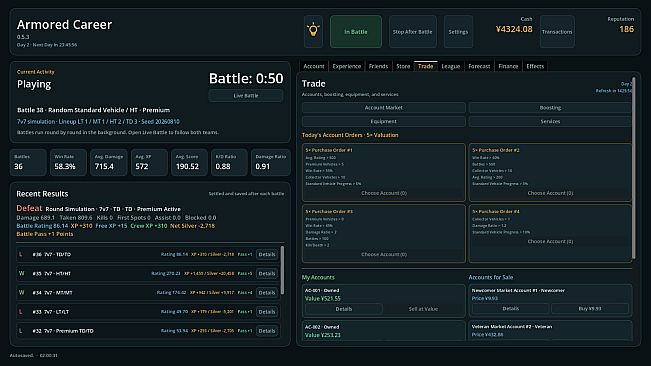This screenshot has width=651, height=366.
Task: Click Sell at Value for AC-001
Action: (x=423, y=309)
